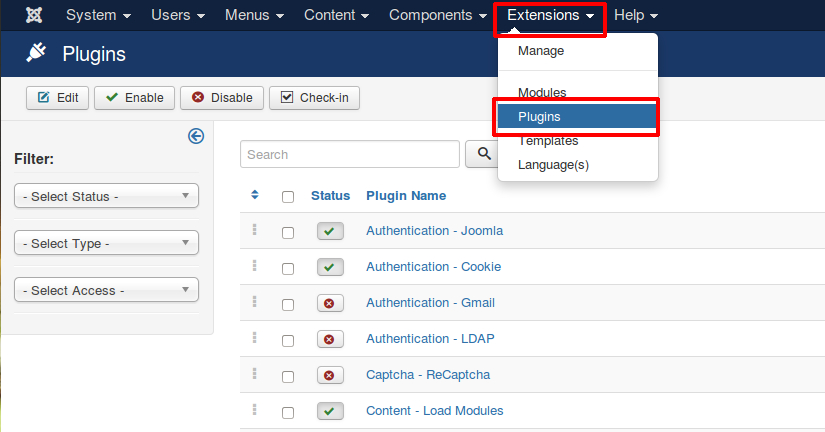Click the ordering sort arrows column icon
Image resolution: width=825 pixels, height=432 pixels.
click(x=255, y=195)
